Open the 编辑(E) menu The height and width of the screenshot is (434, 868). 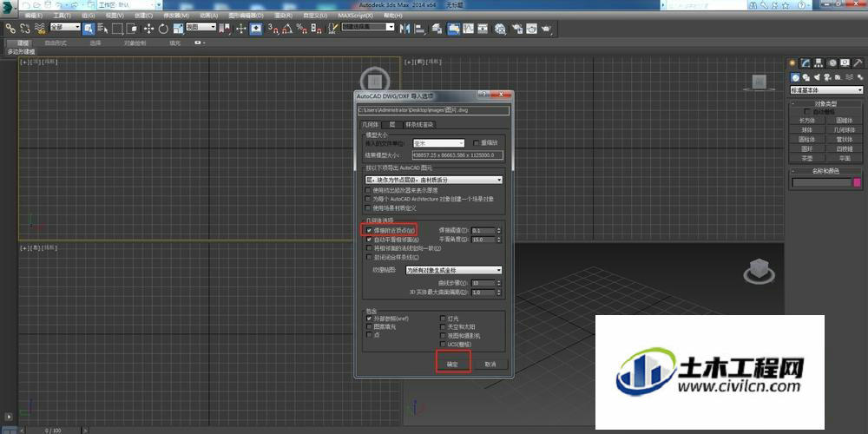click(34, 16)
